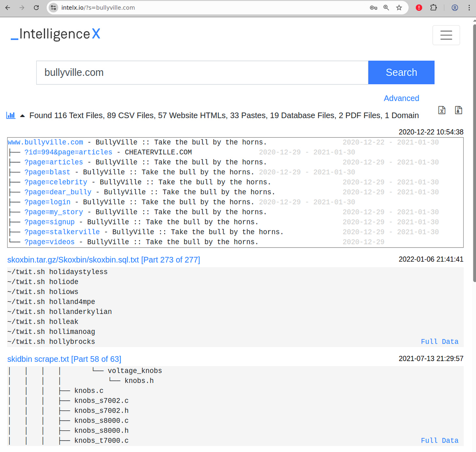476x452 pixels.
Task: Open the ?page=articles link
Action: click(x=54, y=162)
